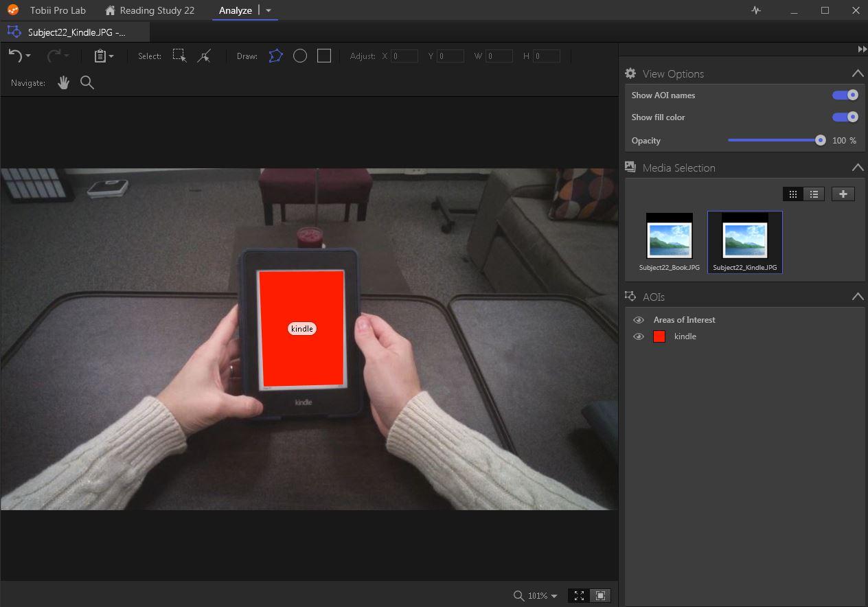The width and height of the screenshot is (868, 607).
Task: Toggle Show fill color switch
Action: click(845, 117)
